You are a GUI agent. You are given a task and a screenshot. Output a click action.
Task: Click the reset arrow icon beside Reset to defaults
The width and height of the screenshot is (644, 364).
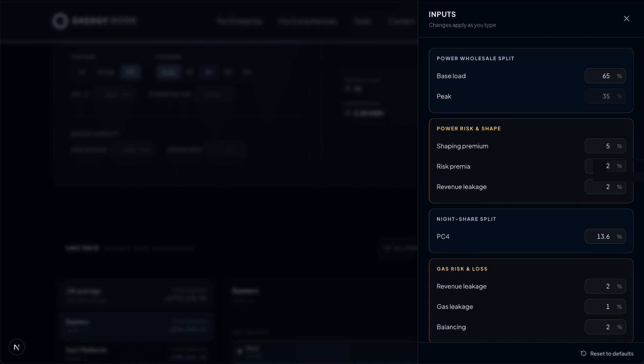(583, 354)
